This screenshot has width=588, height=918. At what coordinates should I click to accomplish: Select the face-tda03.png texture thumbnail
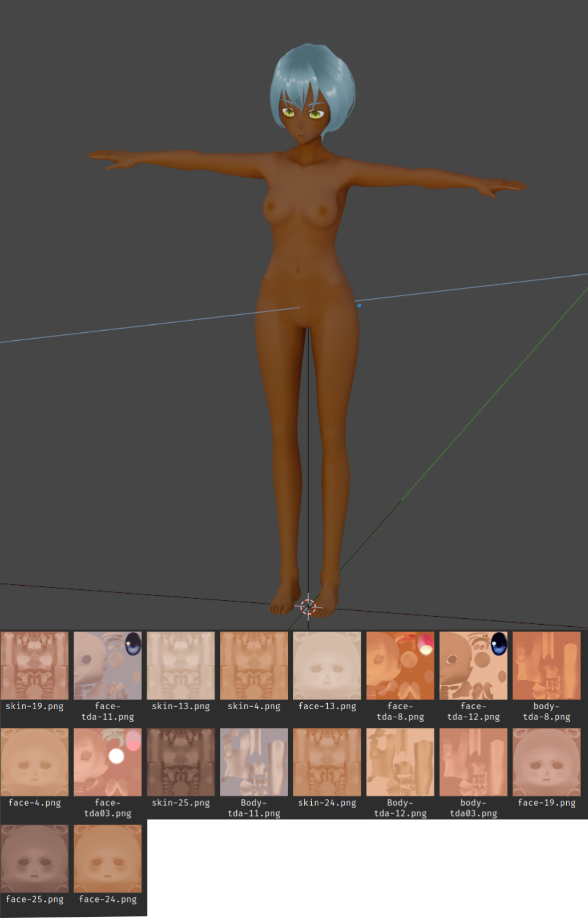[107, 762]
